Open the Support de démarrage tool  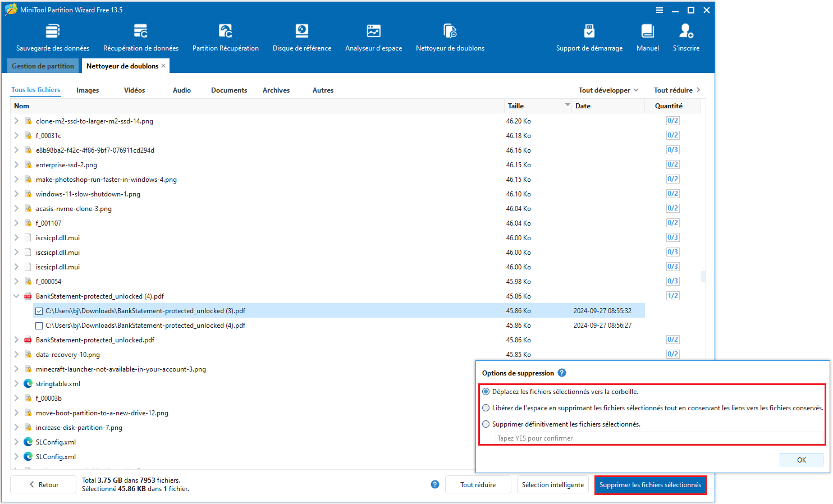(x=589, y=36)
